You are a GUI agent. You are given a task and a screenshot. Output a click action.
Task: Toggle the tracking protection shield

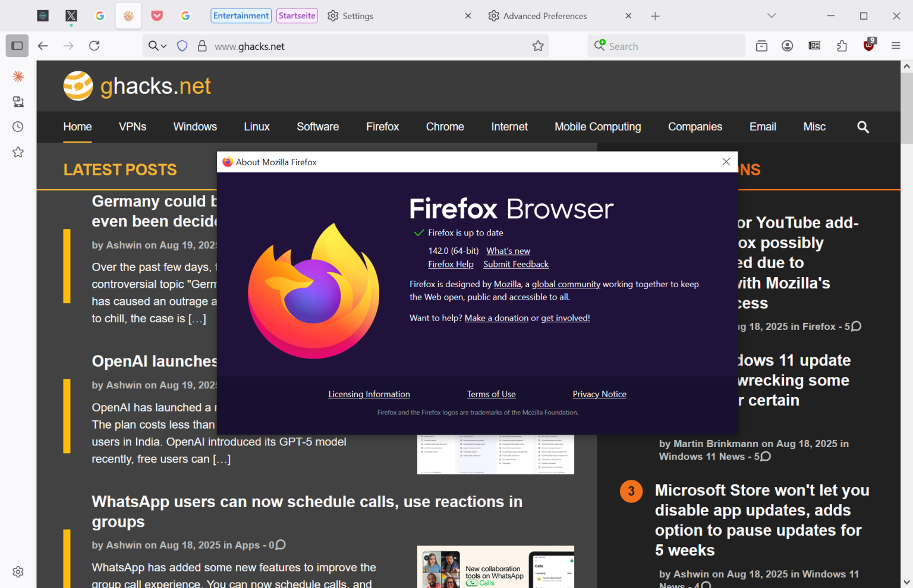(182, 45)
